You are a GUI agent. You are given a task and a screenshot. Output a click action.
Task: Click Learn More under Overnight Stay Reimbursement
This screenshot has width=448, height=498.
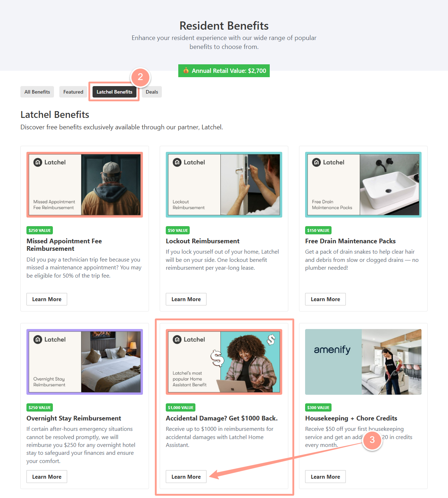click(47, 477)
